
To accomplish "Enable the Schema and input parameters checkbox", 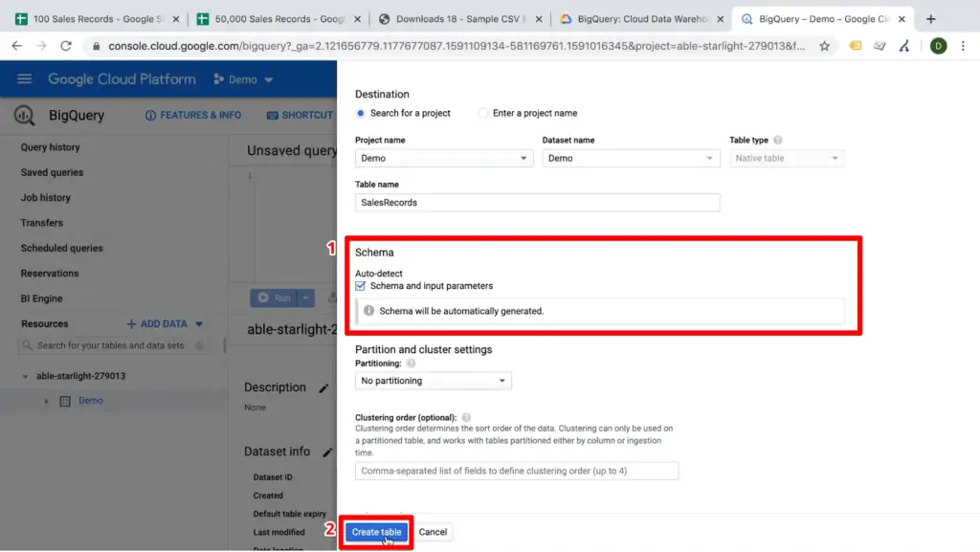I will [x=359, y=284].
